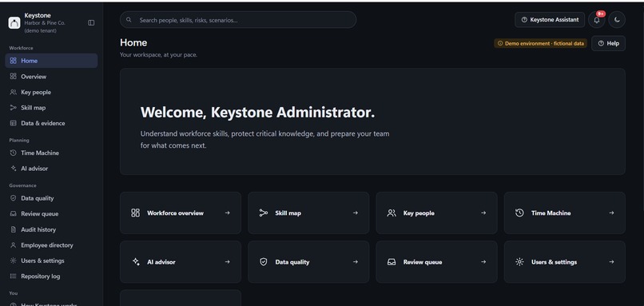
Task: Click the Skill map card icon
Action: pos(264,213)
